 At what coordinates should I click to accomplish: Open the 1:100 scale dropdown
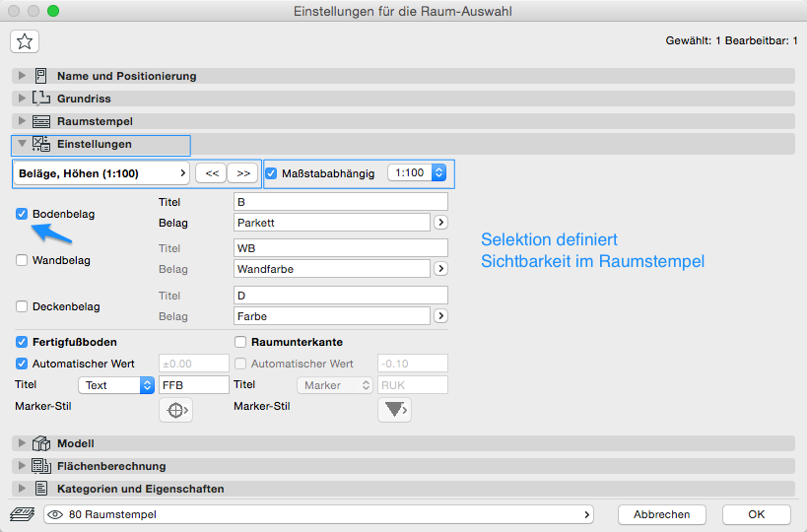coord(418,173)
